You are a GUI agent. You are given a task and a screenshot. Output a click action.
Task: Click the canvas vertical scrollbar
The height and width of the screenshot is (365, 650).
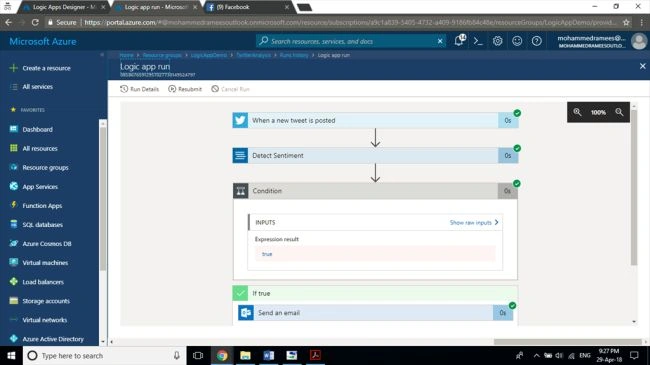click(x=634, y=187)
